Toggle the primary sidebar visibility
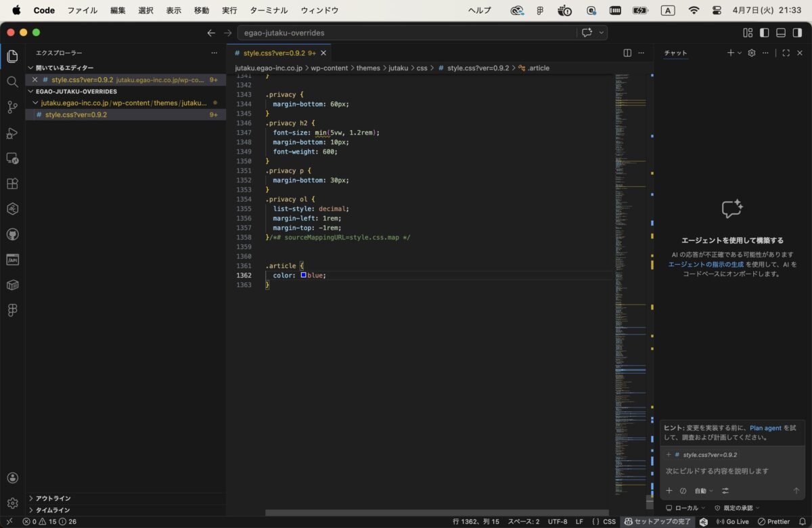 coord(764,32)
